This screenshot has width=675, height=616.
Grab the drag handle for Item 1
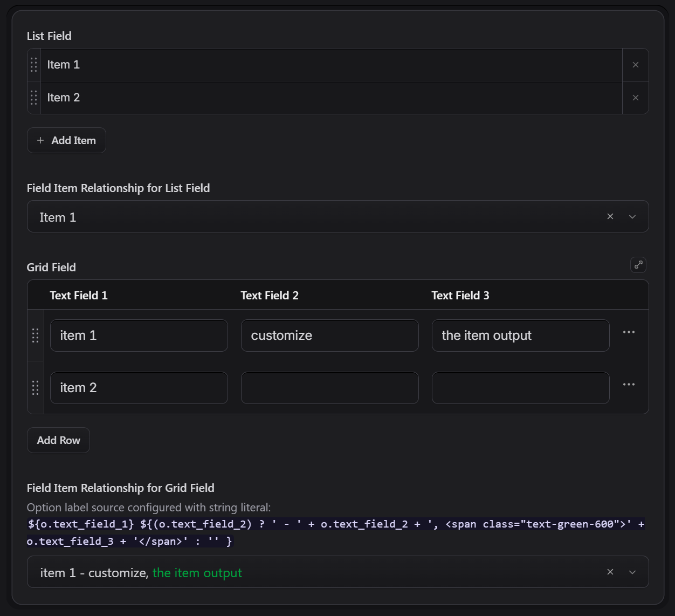34,65
